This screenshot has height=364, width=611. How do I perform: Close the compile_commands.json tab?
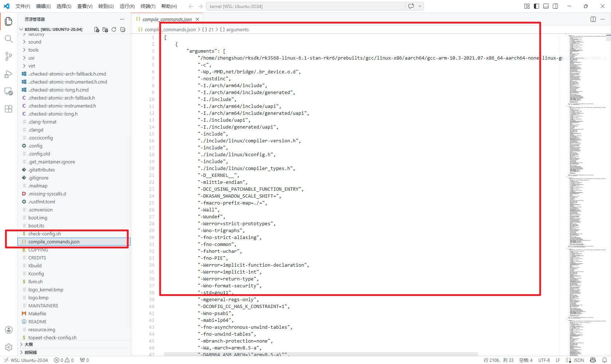click(197, 19)
